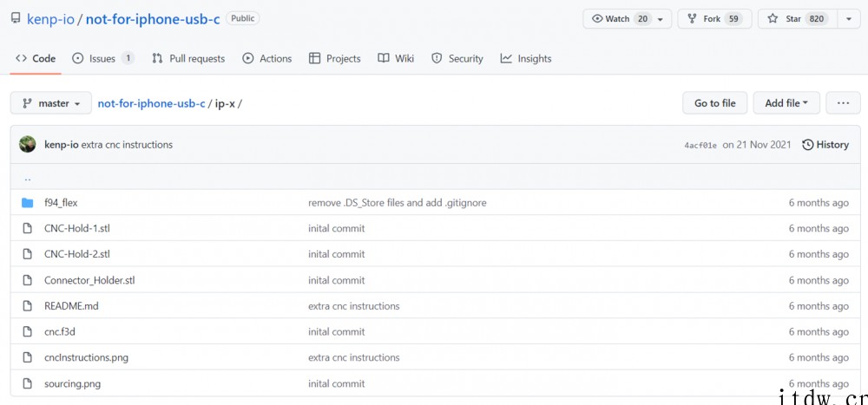Open the cncInstructions.png extra cnc instructions commit
This screenshot has width=868, height=405.
354,358
